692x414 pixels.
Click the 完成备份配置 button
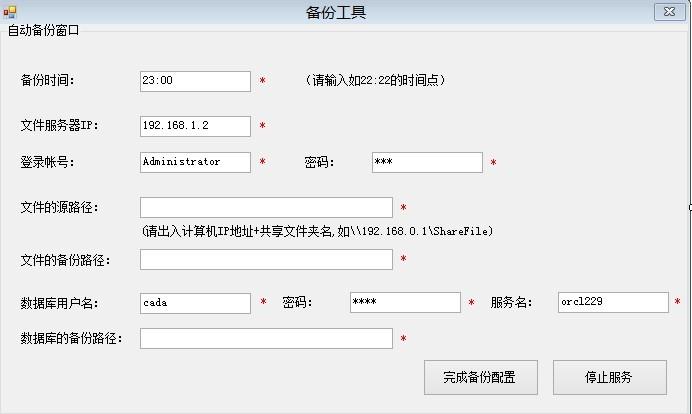[x=481, y=377]
